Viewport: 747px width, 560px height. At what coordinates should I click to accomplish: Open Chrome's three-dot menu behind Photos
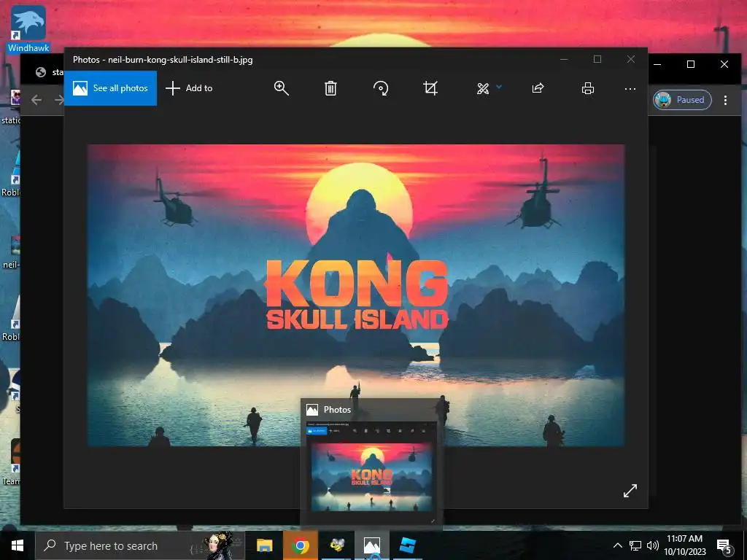pos(725,100)
